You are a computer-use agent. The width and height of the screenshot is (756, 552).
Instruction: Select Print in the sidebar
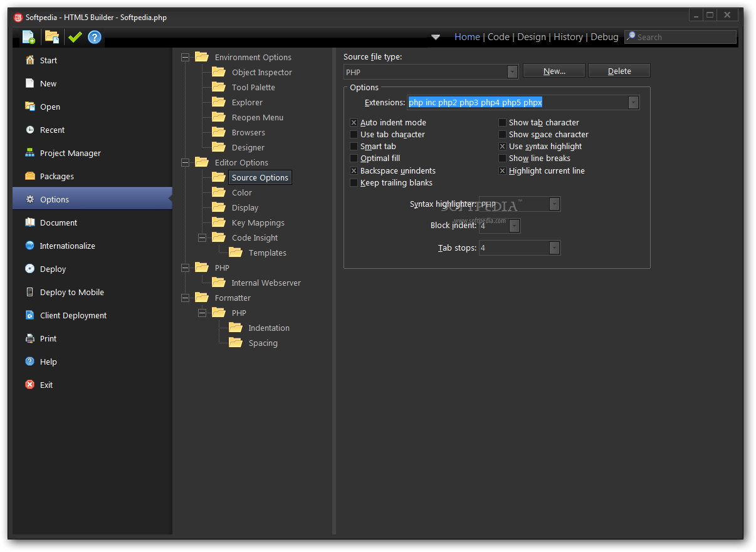(92, 339)
